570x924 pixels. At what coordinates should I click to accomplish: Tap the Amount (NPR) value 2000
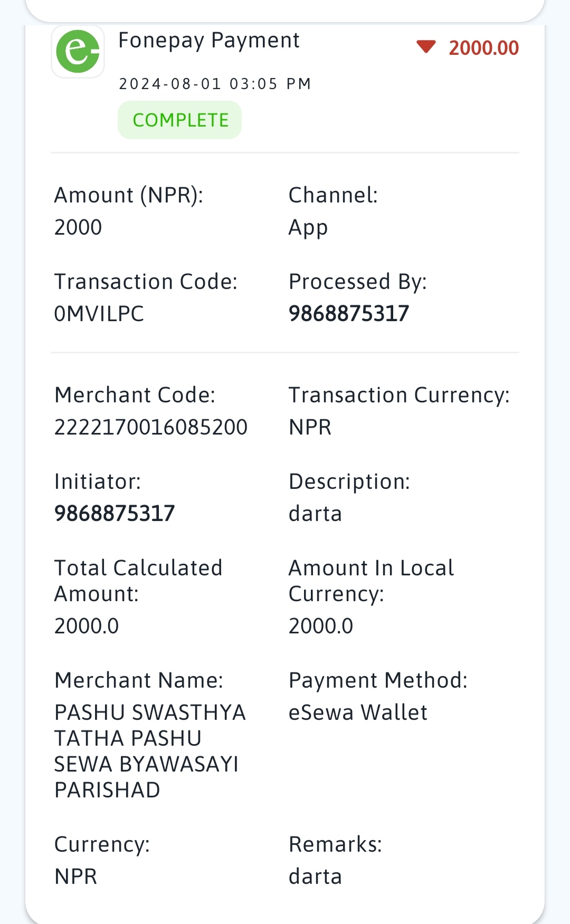78,227
